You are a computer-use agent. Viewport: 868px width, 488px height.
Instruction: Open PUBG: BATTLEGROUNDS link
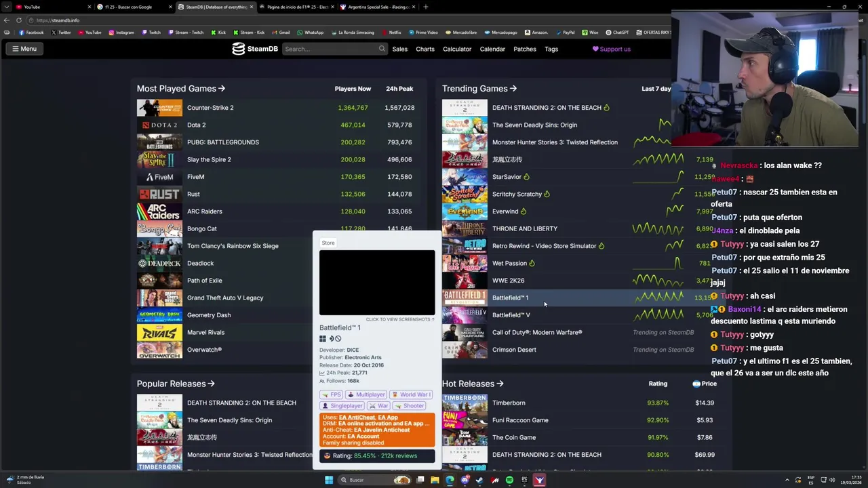[x=222, y=142]
